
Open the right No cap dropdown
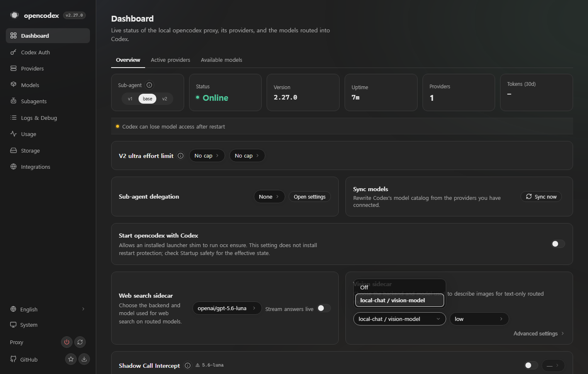(247, 156)
